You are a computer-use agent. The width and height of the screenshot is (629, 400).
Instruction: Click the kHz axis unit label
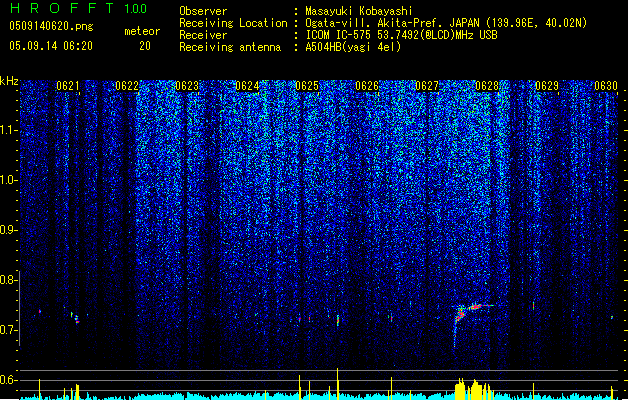coord(9,81)
